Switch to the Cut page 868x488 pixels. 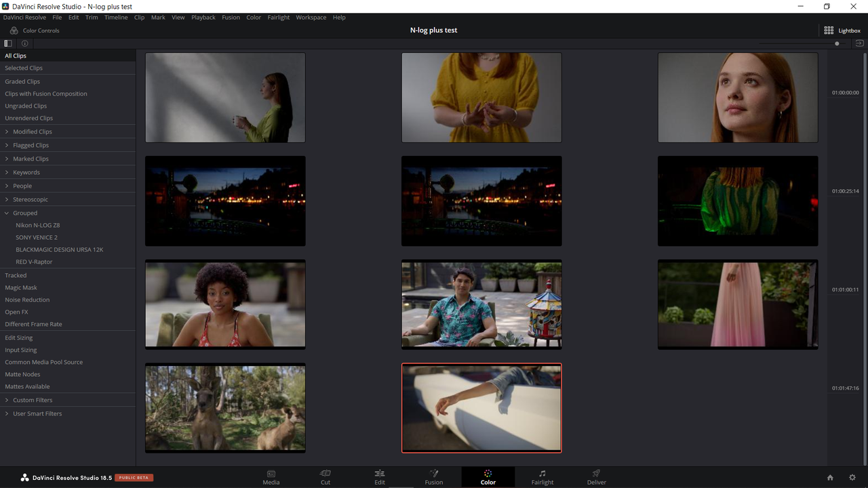click(325, 477)
